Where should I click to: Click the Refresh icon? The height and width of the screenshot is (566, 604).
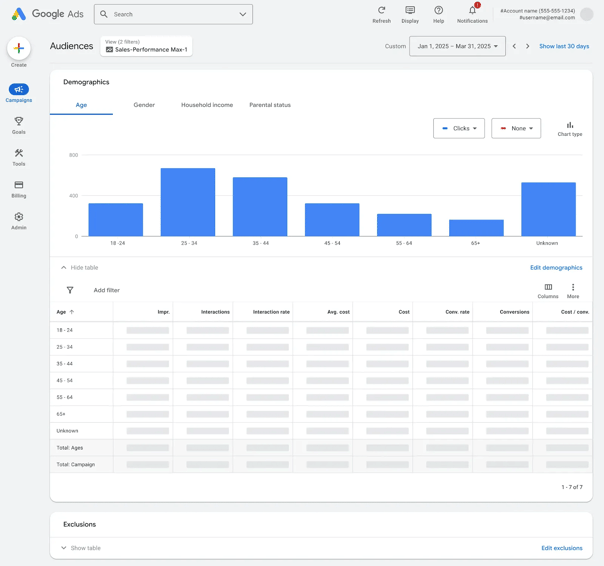pyautogui.click(x=381, y=11)
